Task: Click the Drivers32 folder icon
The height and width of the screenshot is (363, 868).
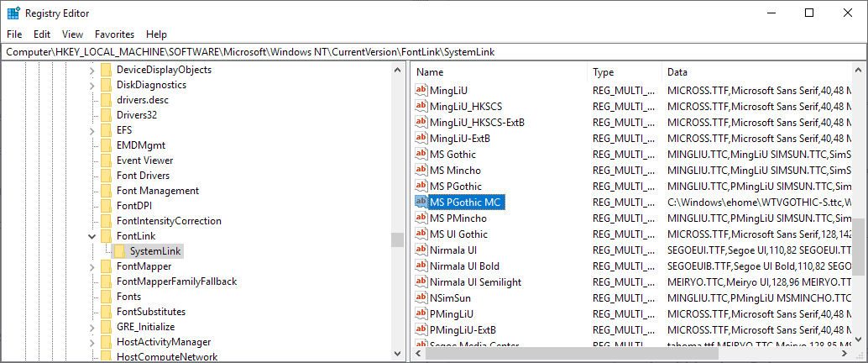Action: click(107, 115)
